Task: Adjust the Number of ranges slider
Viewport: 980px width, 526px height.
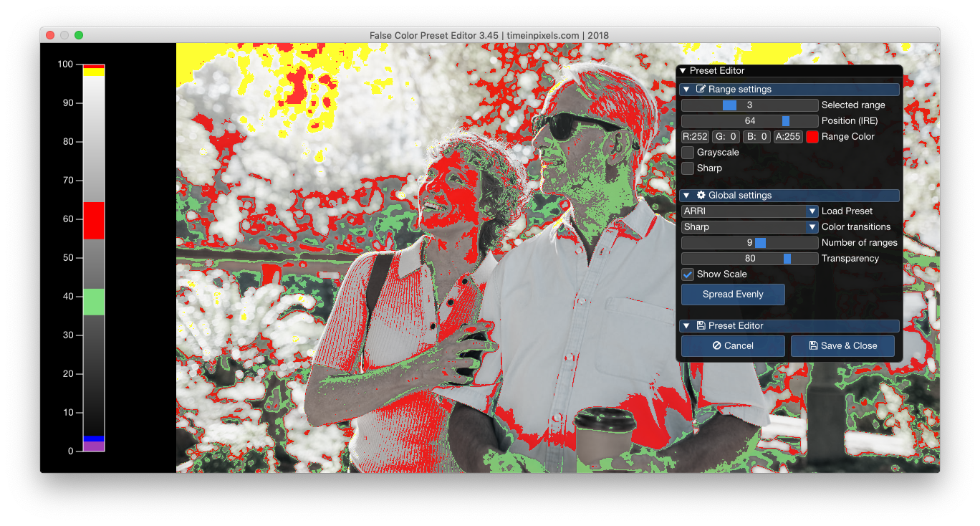Action: (x=749, y=243)
